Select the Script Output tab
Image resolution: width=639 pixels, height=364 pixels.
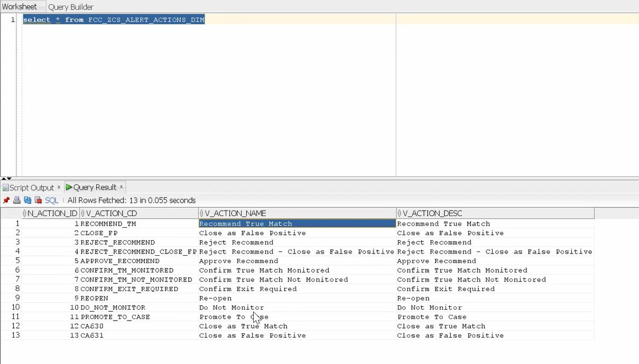pyautogui.click(x=32, y=187)
